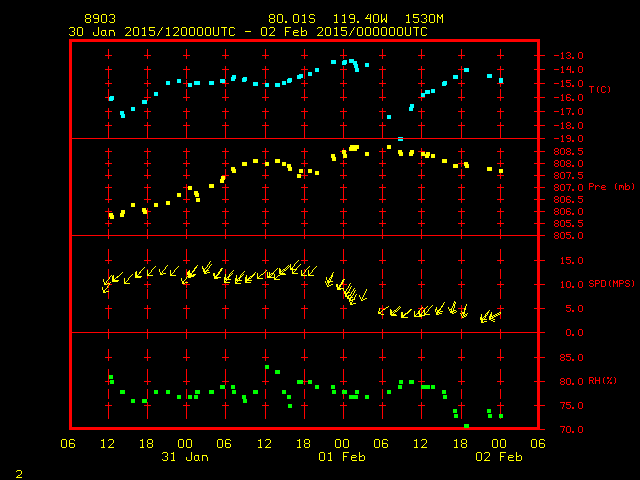Choose the "80.0" humidity tick value

[x=571, y=382]
